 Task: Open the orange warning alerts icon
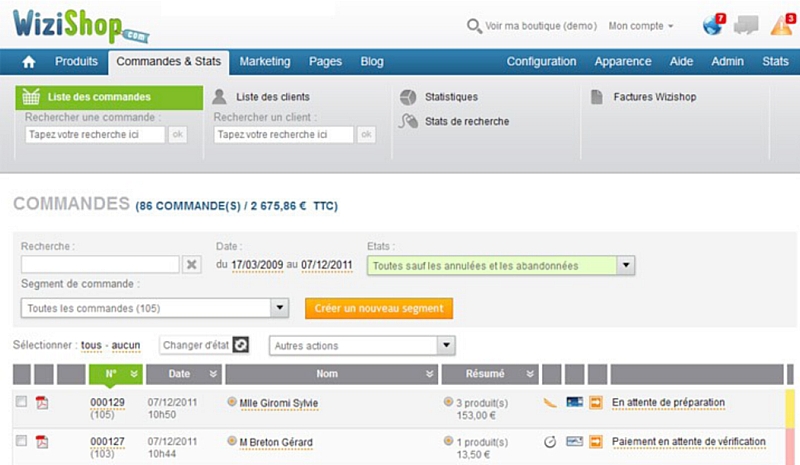click(x=781, y=25)
